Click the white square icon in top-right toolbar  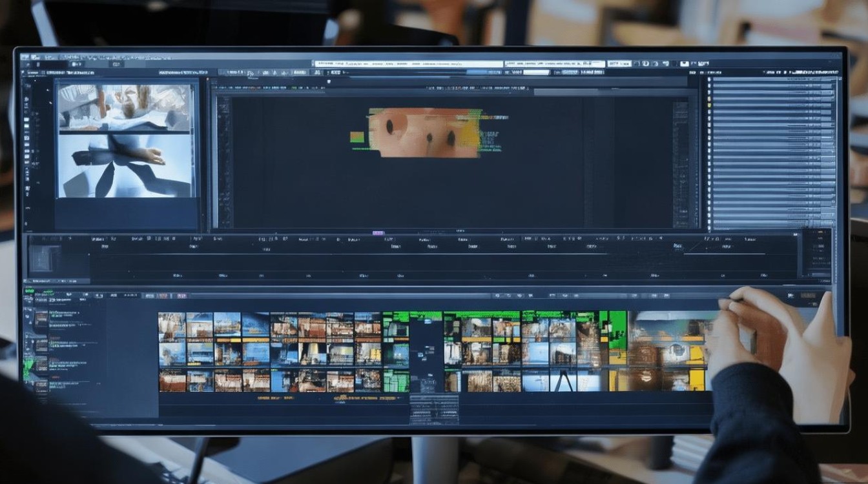[684, 64]
